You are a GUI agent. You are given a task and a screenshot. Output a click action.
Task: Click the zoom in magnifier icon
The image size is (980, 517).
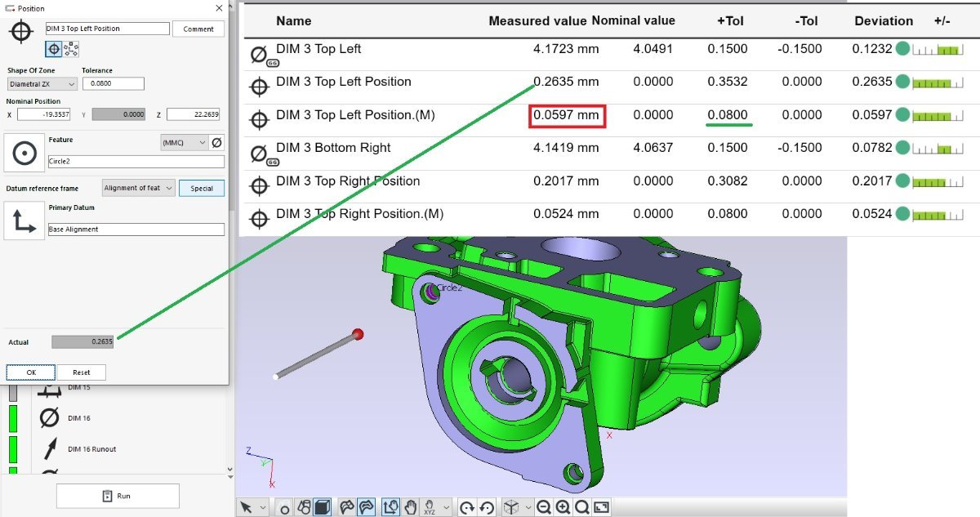(x=563, y=507)
